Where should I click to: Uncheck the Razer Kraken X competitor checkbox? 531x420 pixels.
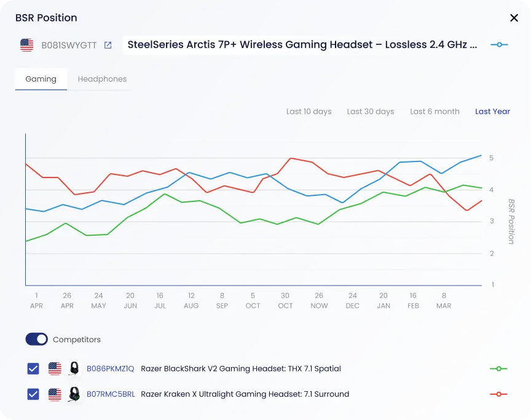coord(33,394)
